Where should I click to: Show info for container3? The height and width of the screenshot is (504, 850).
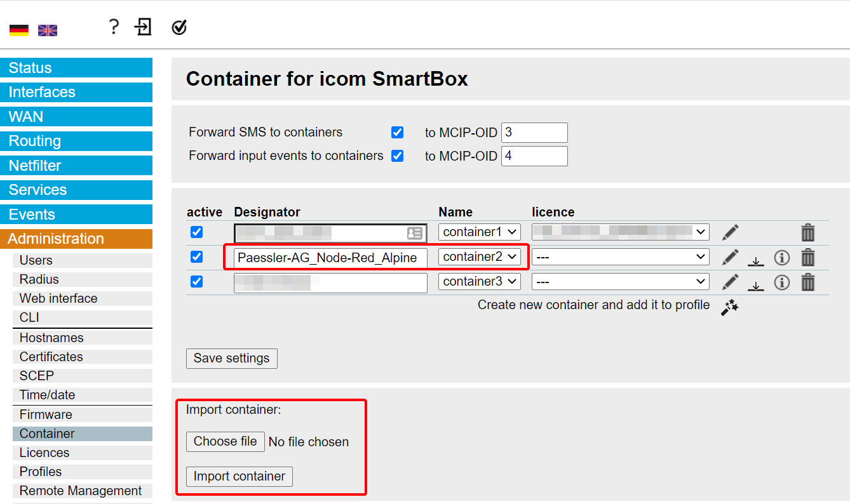781,282
